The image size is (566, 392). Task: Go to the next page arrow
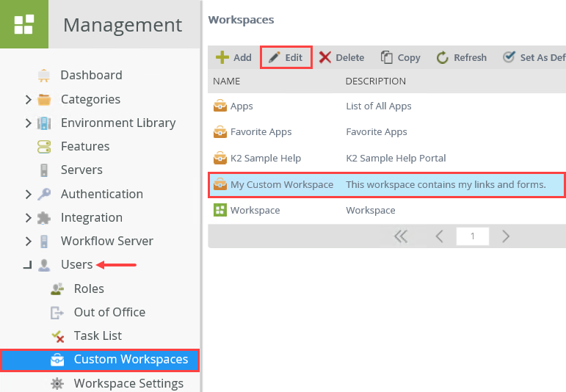506,236
